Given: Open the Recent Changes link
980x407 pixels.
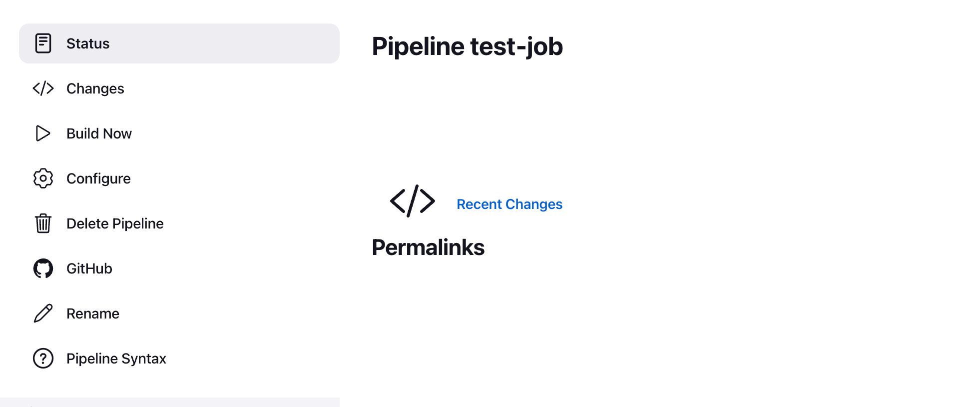Looking at the screenshot, I should tap(509, 204).
